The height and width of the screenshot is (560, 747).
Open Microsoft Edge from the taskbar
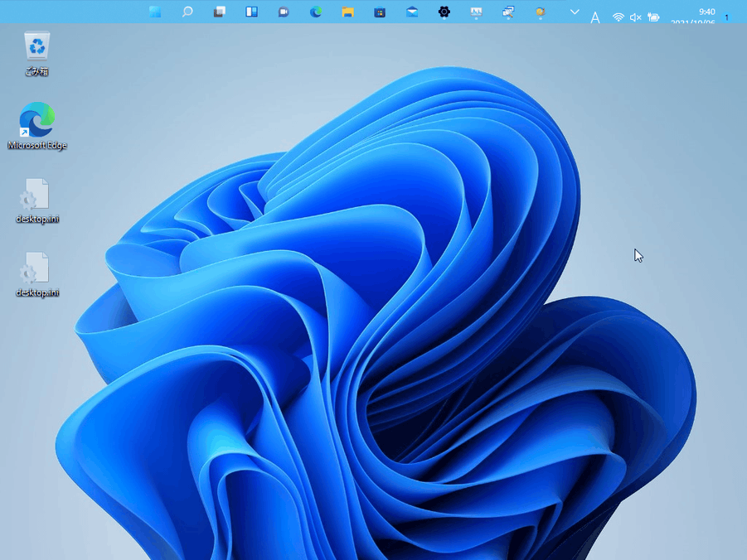click(x=315, y=12)
